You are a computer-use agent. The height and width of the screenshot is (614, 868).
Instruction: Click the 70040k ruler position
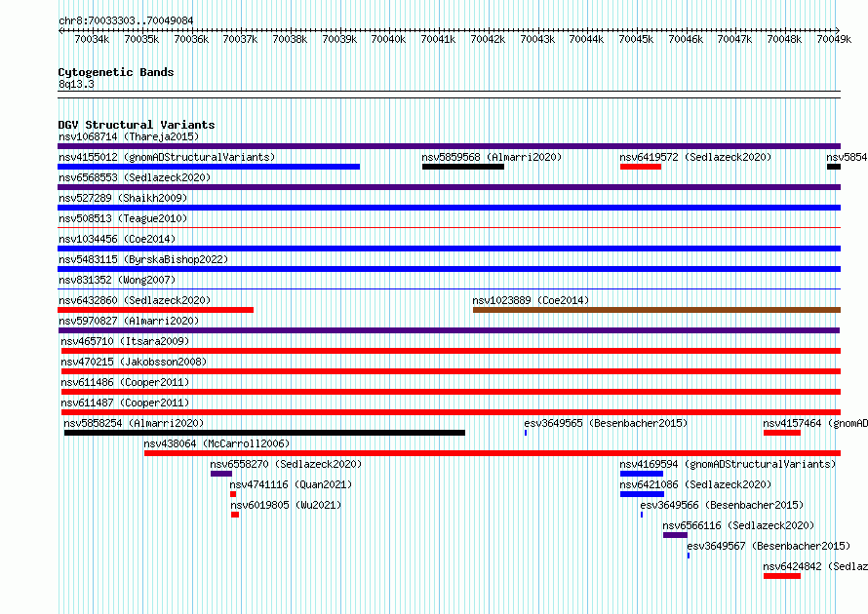(x=388, y=39)
